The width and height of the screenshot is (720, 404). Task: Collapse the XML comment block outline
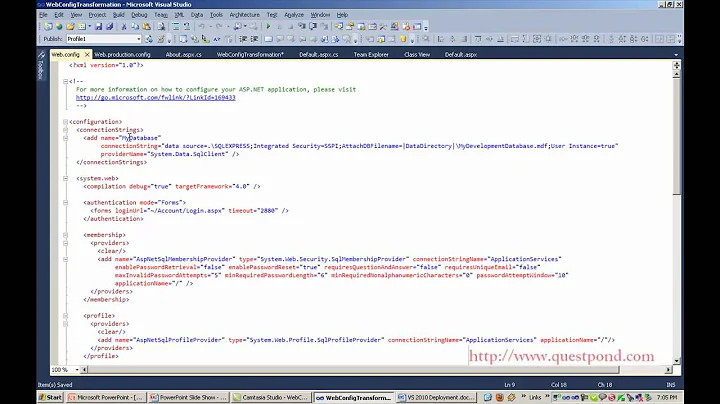[65, 81]
